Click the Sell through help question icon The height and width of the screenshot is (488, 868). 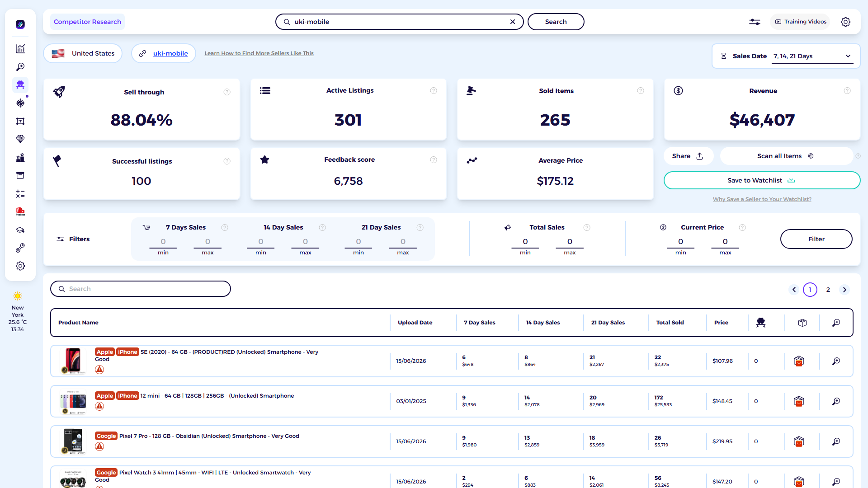point(227,92)
